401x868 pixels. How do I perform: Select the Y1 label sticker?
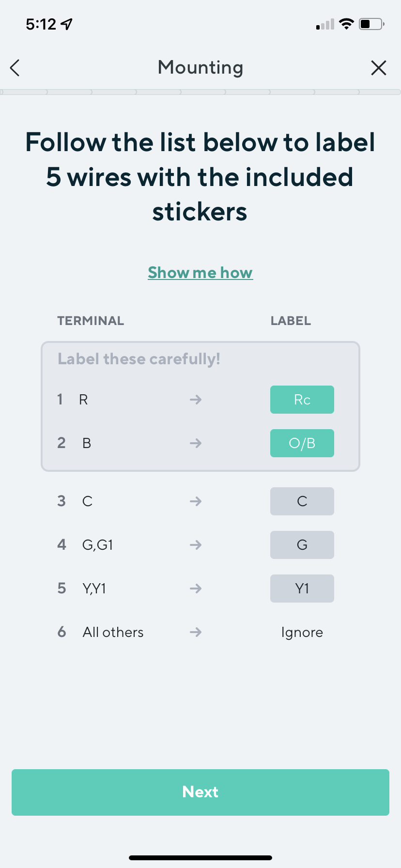pos(302,589)
